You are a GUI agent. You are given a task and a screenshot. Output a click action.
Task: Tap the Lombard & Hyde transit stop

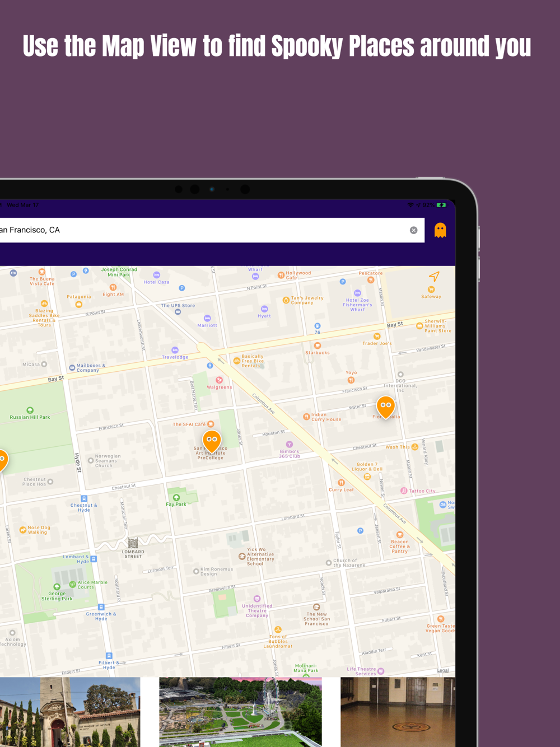[x=94, y=559]
